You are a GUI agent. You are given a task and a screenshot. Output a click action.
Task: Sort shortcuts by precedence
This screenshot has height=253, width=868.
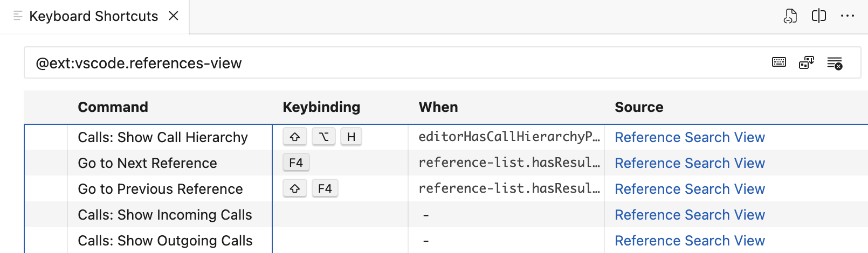coord(807,62)
